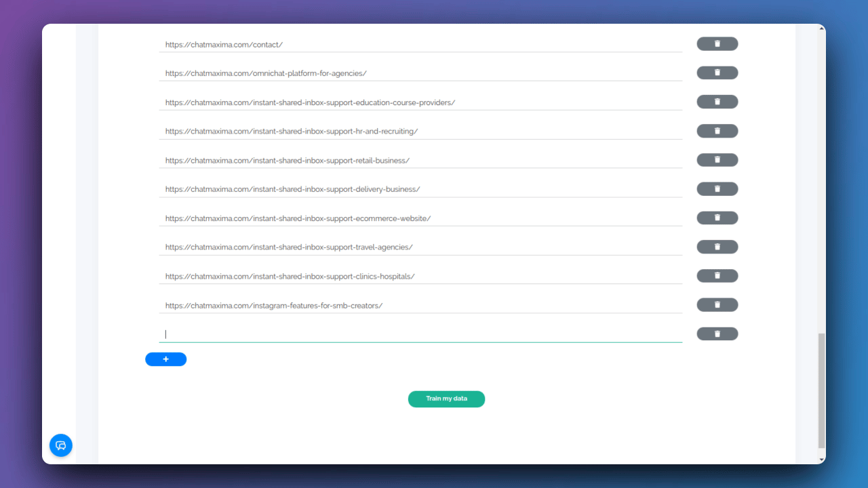
Task: Edit the instagram-features URL field
Action: [420, 305]
